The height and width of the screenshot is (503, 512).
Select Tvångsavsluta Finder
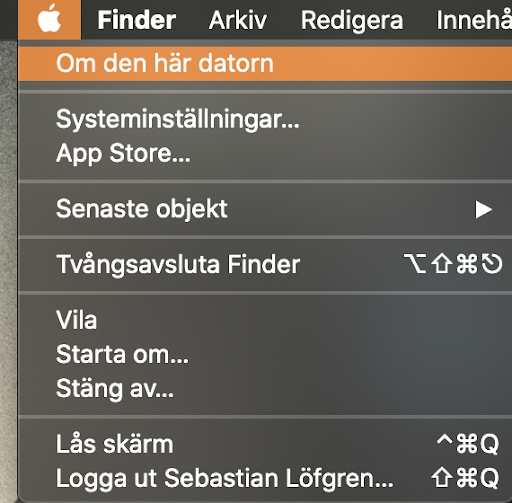click(265, 264)
